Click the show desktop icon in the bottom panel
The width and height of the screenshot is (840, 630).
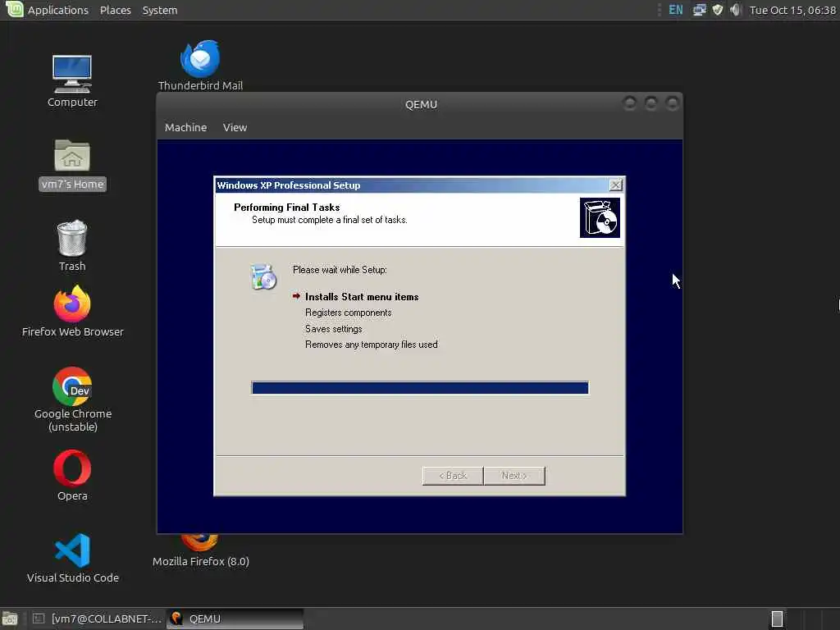pos(10,619)
